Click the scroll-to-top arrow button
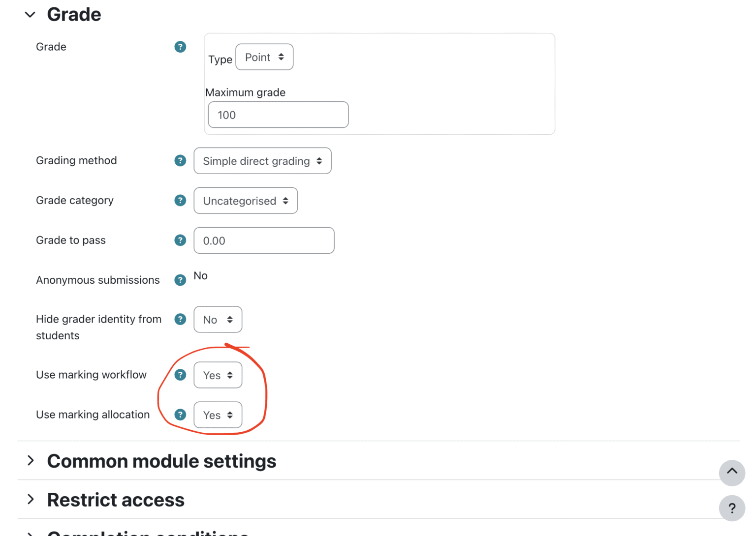 tap(732, 473)
